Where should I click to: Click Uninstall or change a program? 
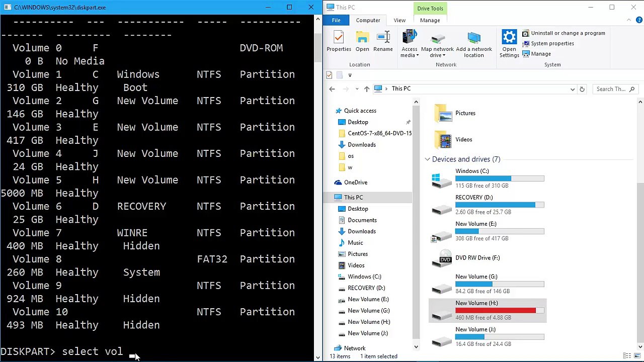pos(563,33)
